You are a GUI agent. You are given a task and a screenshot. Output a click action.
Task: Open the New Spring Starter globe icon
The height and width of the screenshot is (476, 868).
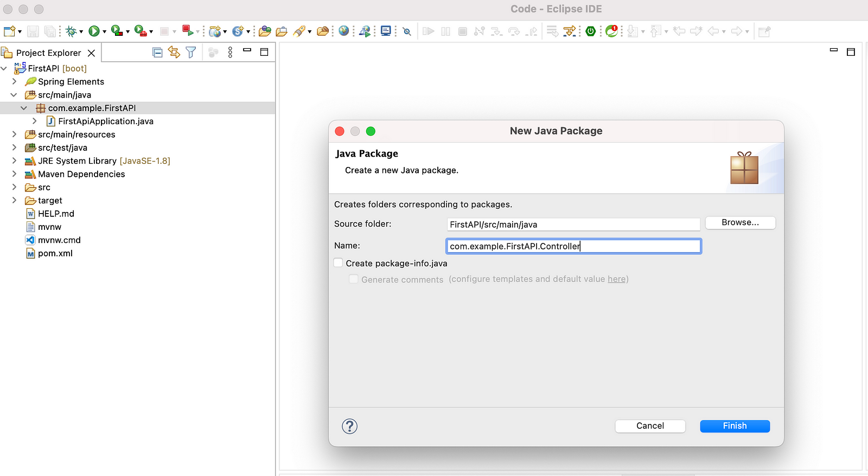(x=215, y=31)
